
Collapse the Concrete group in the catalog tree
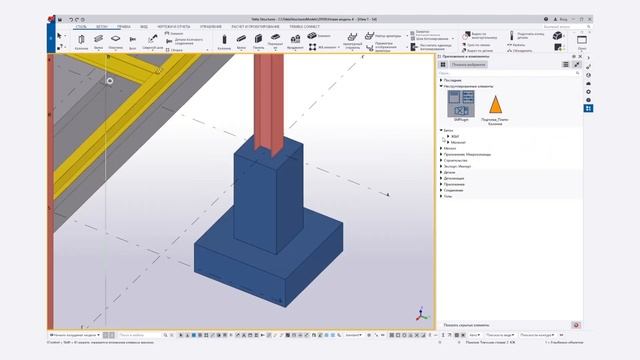(441, 130)
